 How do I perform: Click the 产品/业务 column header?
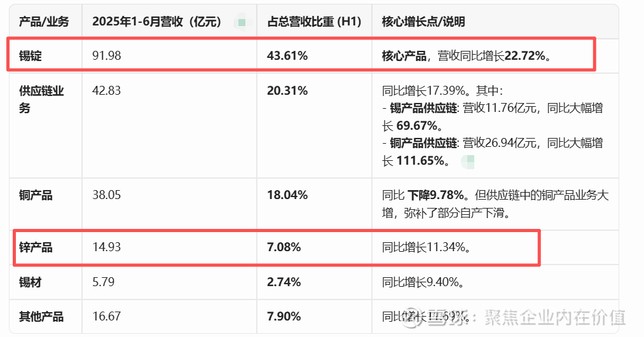click(x=44, y=22)
